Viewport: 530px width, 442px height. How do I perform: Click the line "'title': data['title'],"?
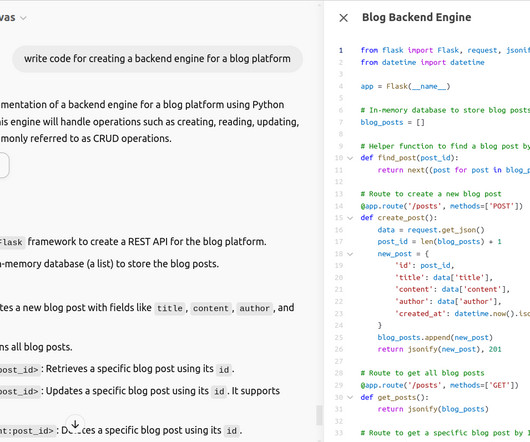point(444,278)
